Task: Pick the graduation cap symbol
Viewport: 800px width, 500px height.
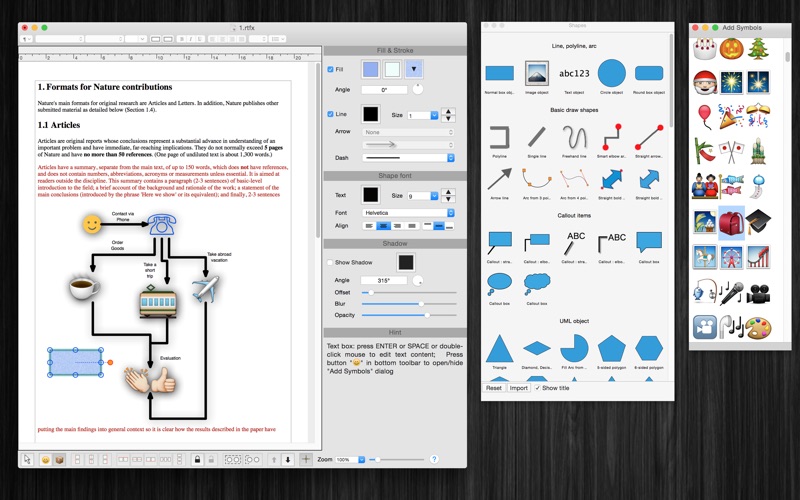Action: [758, 222]
